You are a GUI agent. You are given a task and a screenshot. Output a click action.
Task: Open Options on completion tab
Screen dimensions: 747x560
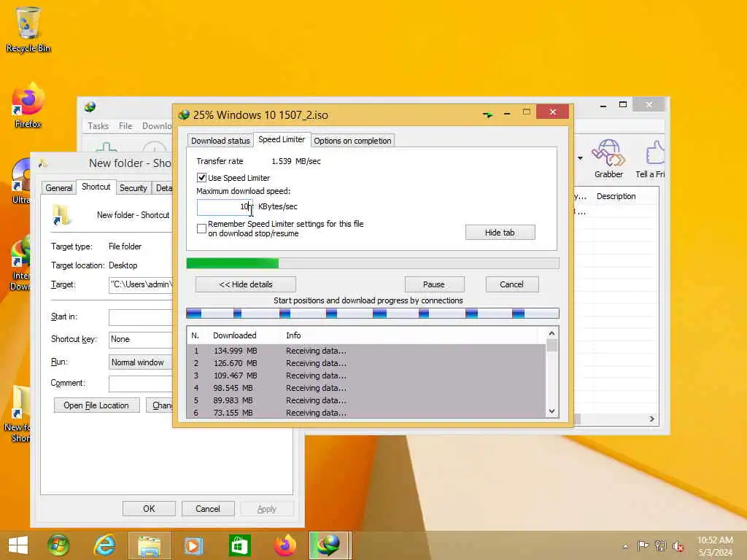click(352, 141)
